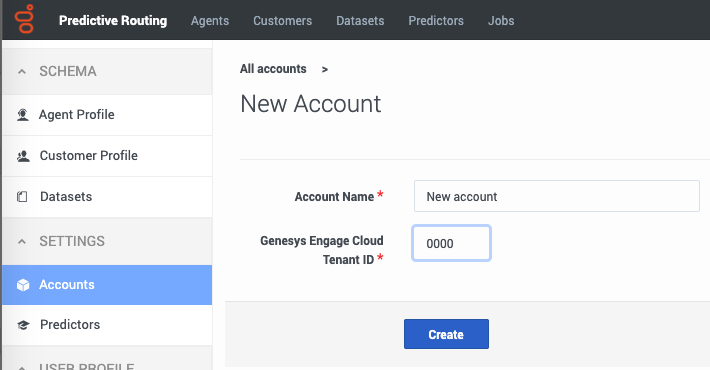Select Accounts label in sidebar
Image resolution: width=710 pixels, height=370 pixels.
pos(67,285)
